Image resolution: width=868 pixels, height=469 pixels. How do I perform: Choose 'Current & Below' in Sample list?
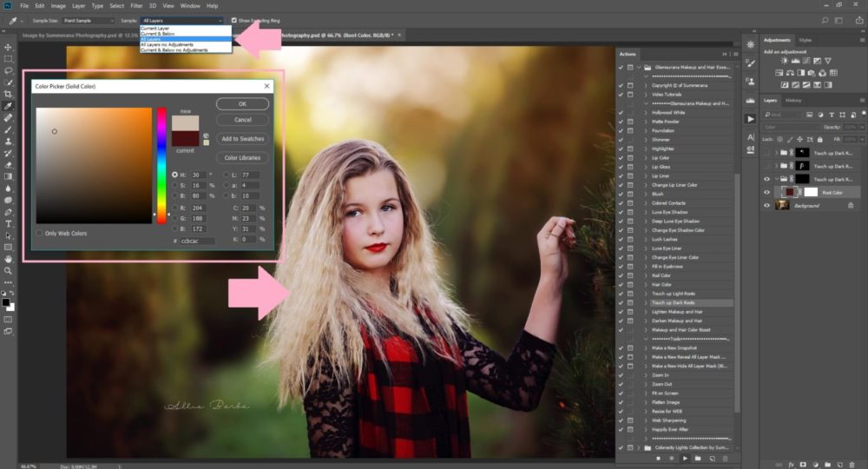[186, 34]
